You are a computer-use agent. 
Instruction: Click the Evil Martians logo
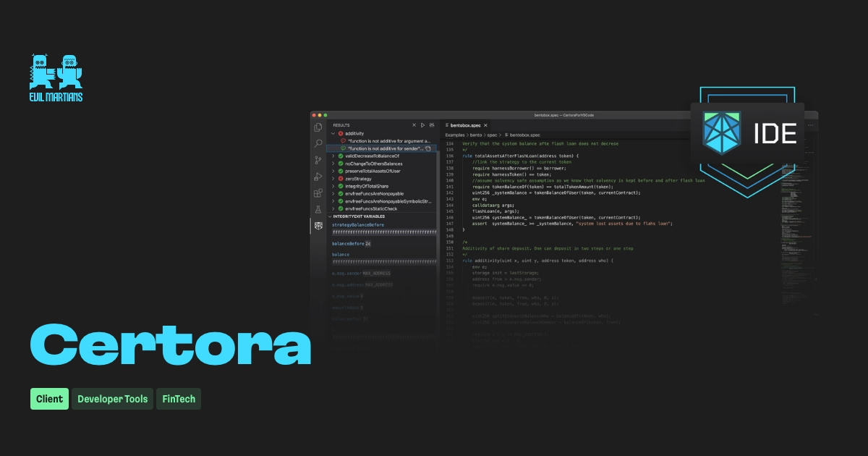56,77
